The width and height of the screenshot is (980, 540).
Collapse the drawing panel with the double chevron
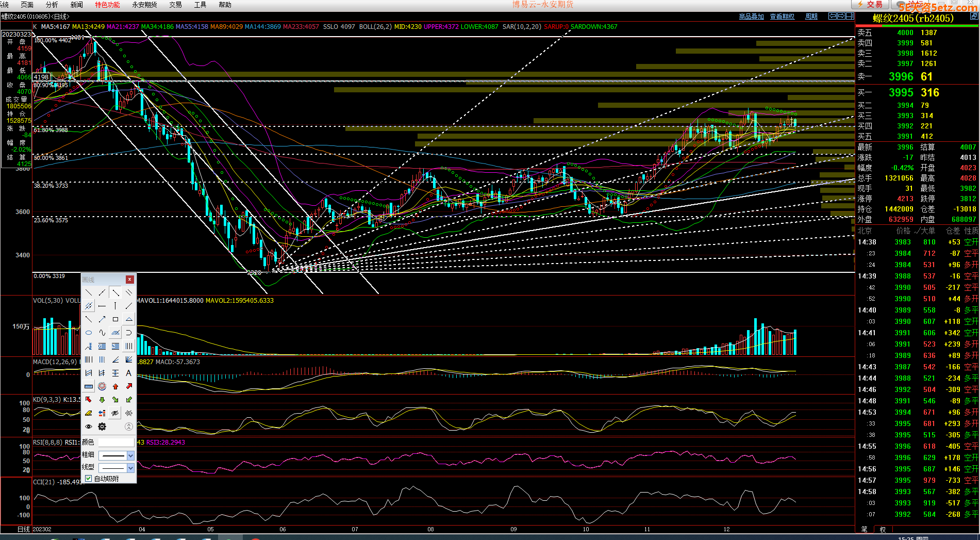[x=129, y=427]
